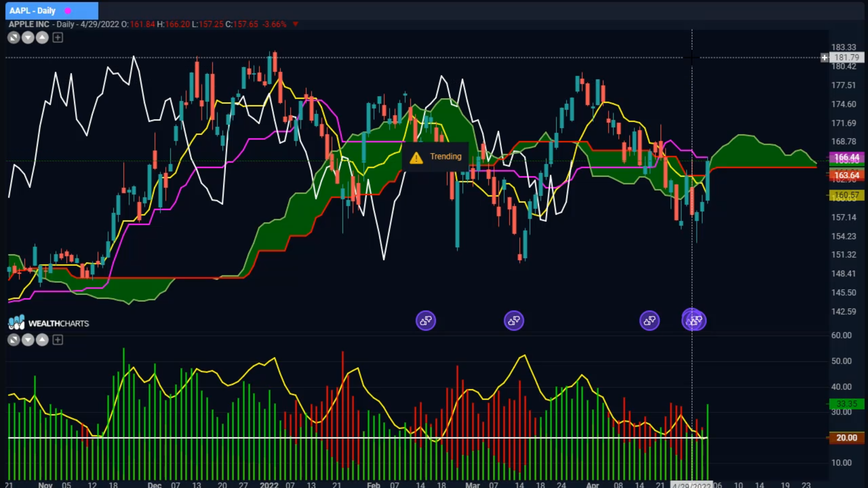Select the magenta 166.44 price tag
This screenshot has width=868, height=488.
[x=847, y=157]
